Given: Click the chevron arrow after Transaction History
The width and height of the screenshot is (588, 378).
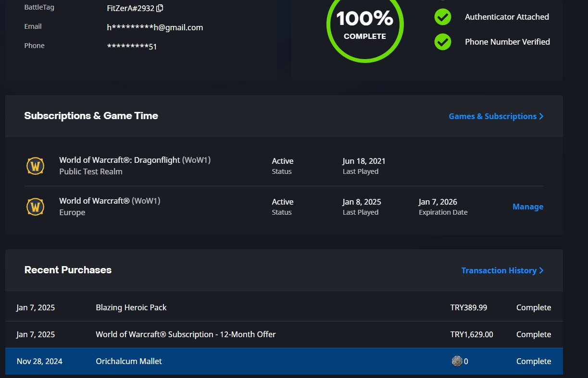Looking at the screenshot, I should [541, 270].
